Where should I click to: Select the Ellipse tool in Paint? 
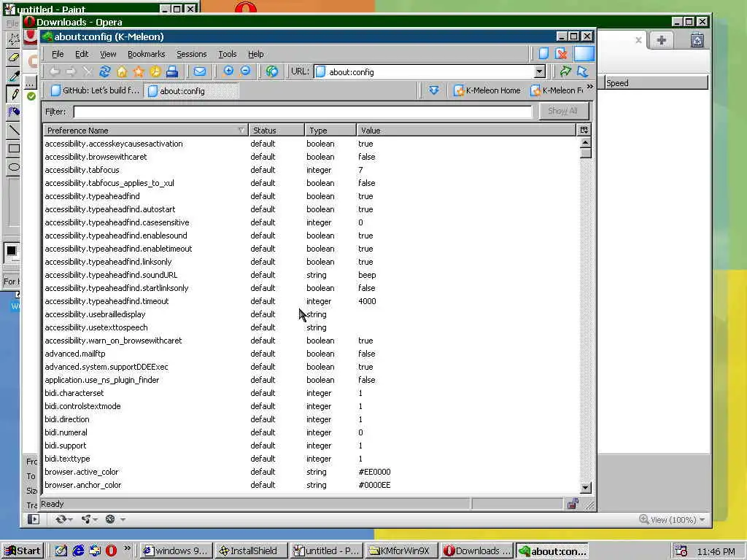14,167
